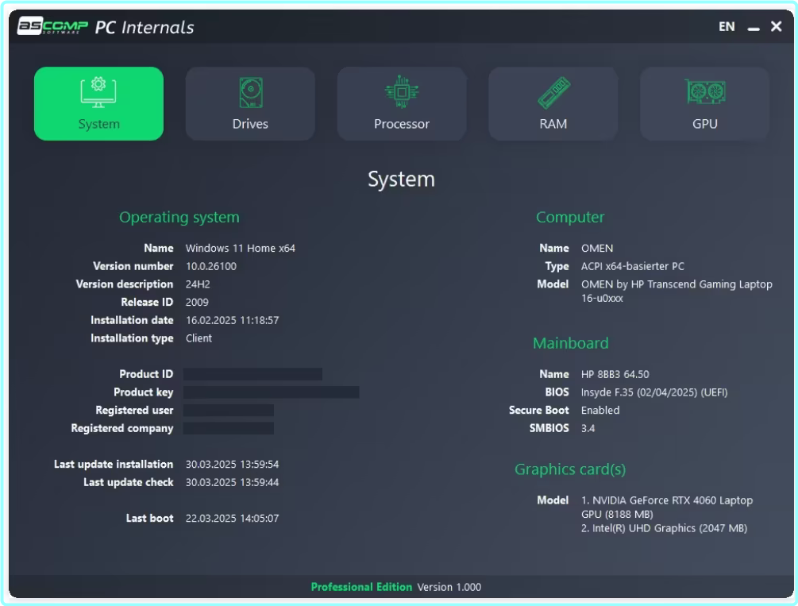Select type 'ACPI x64-basierter PC'
The width and height of the screenshot is (798, 606).
633,266
